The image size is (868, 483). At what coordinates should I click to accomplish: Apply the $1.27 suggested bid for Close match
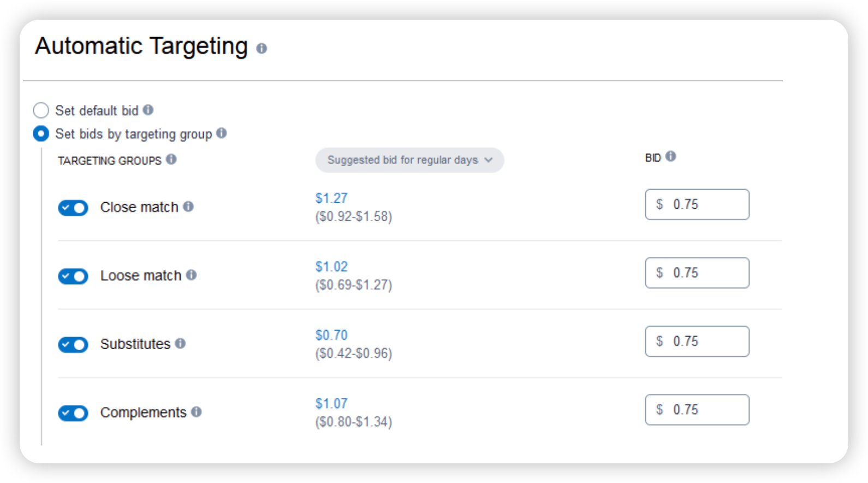(331, 198)
